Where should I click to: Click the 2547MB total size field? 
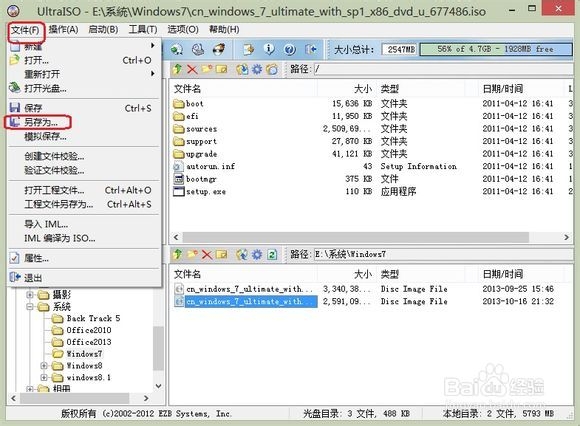[x=399, y=49]
